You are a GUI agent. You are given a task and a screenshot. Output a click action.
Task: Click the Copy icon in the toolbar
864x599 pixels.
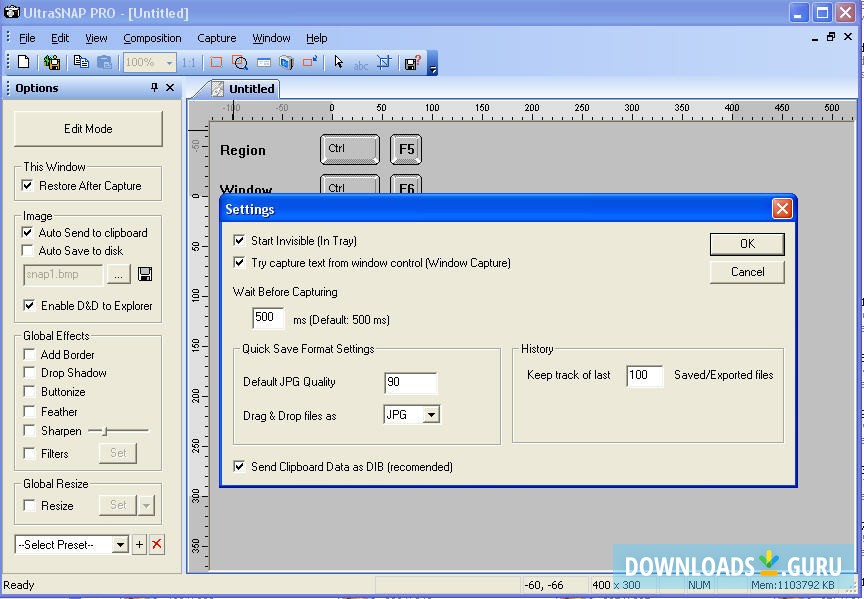pos(81,63)
